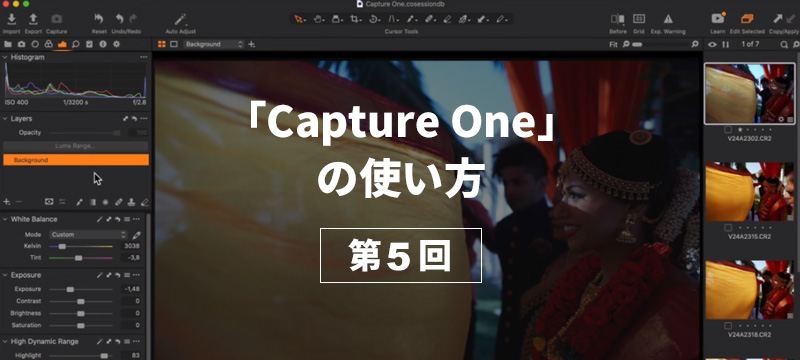Choose the Keystone cursor tool
Screen dimensions: 800x360
tap(392, 19)
